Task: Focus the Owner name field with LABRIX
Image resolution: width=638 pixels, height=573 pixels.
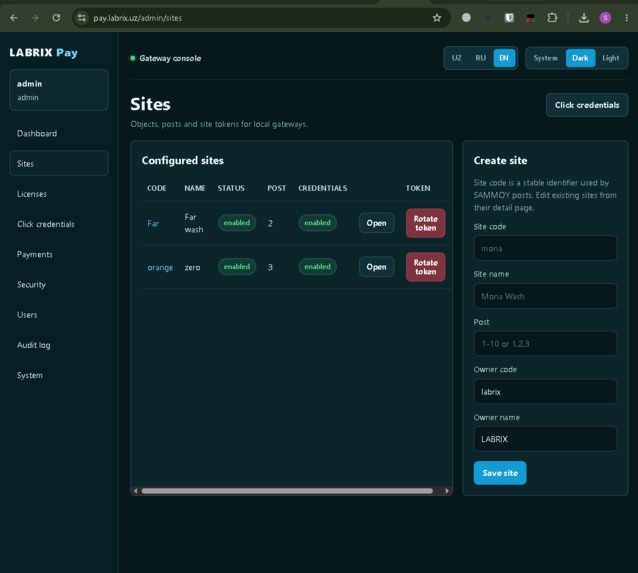Action: tap(545, 439)
